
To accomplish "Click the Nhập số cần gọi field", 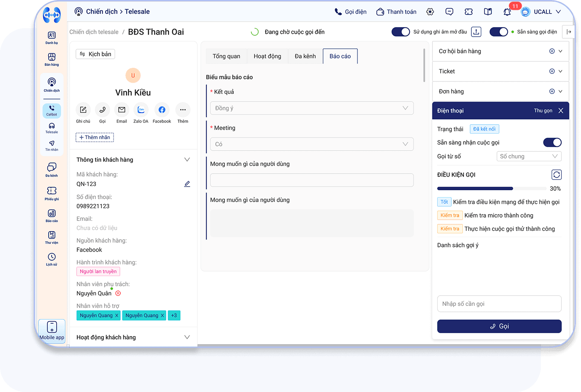I will 499,304.
